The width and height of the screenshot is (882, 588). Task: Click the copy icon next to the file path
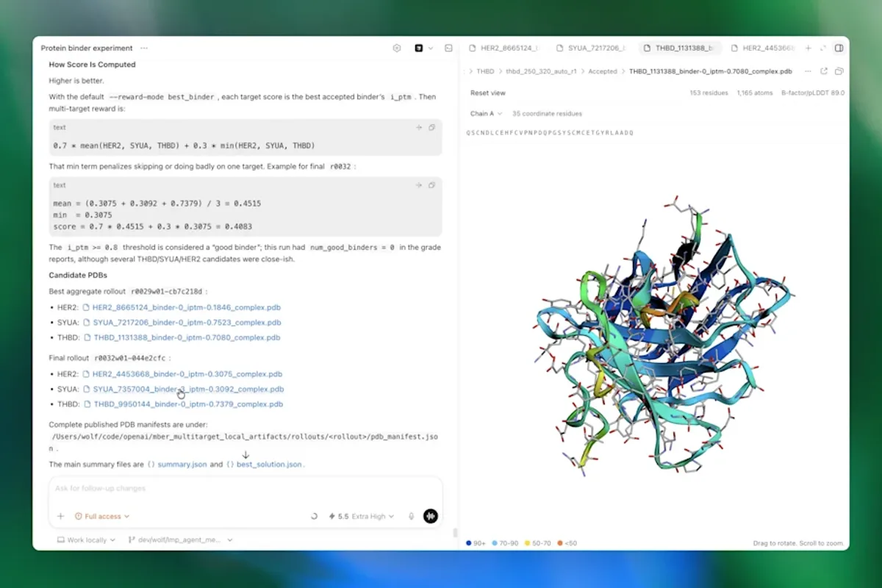coord(839,71)
